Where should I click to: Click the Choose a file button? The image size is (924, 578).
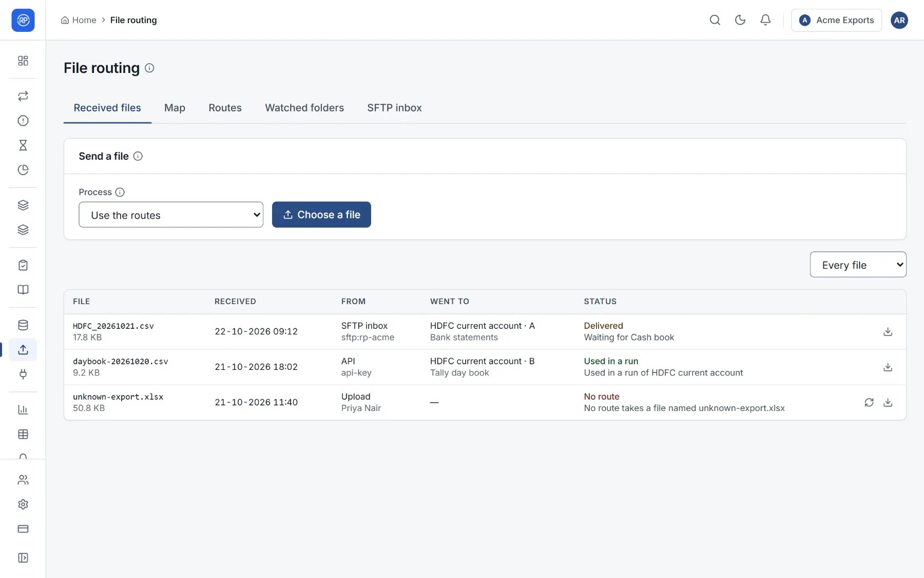coord(321,215)
